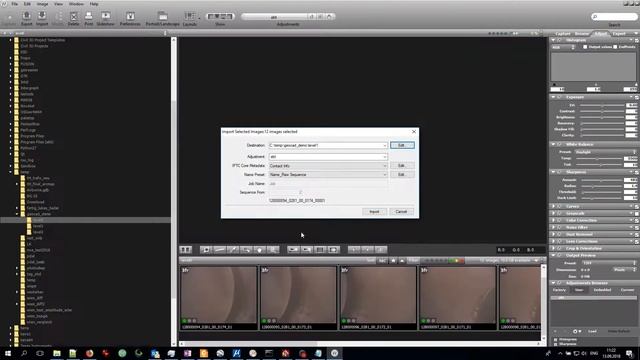
Task: Open the taskbar search icon
Action: coord(24,353)
